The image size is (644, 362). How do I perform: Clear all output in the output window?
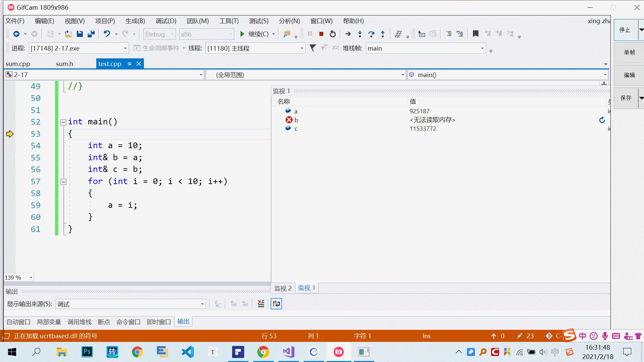pyautogui.click(x=261, y=303)
